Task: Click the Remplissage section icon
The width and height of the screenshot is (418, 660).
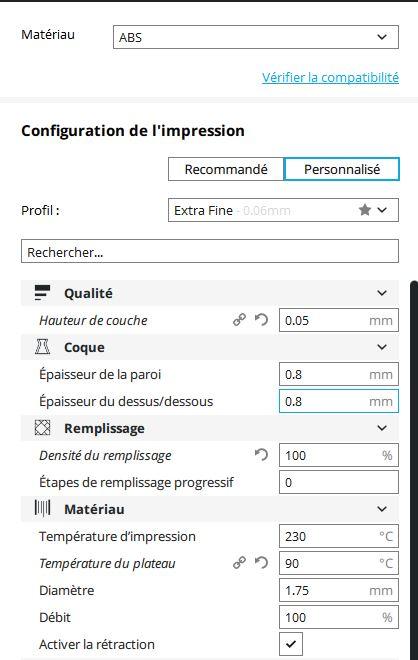Action: (x=42, y=428)
